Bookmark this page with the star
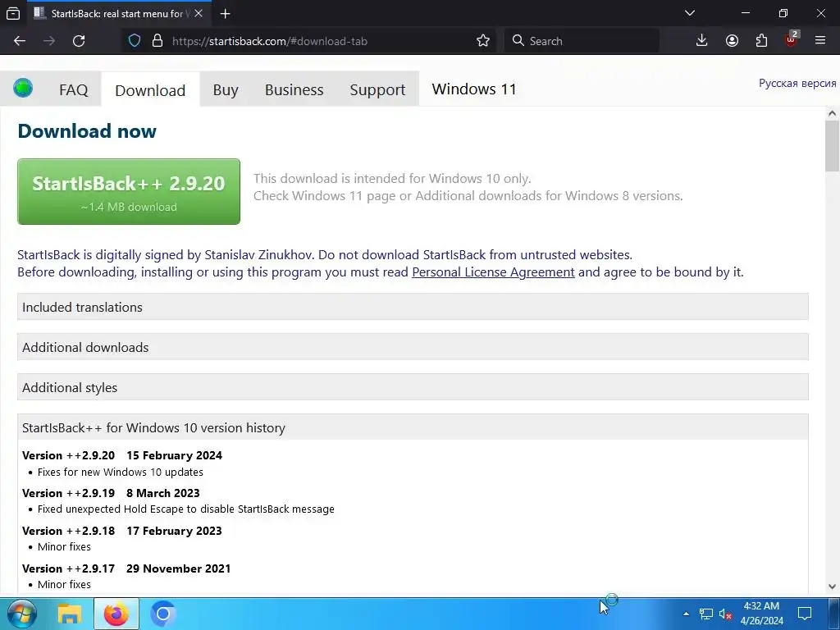The image size is (840, 630). pyautogui.click(x=482, y=41)
